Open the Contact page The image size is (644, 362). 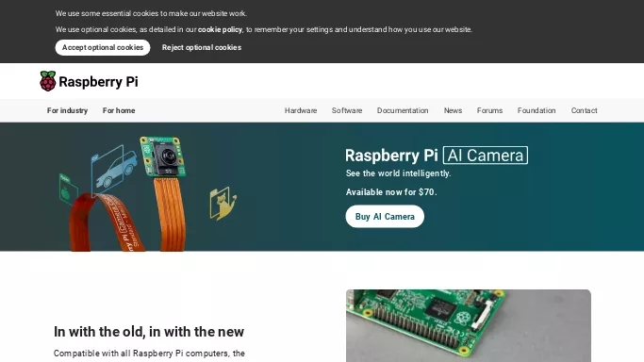click(x=584, y=110)
